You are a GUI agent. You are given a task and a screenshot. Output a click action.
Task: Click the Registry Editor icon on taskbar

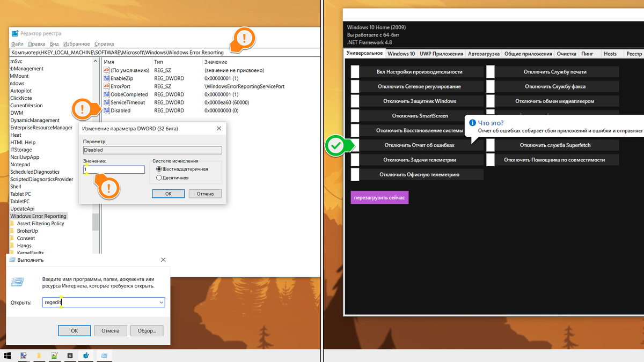point(86,355)
